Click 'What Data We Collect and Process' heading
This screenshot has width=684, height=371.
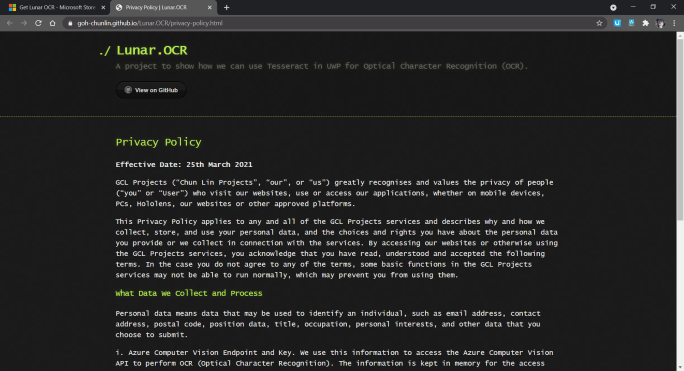189,293
